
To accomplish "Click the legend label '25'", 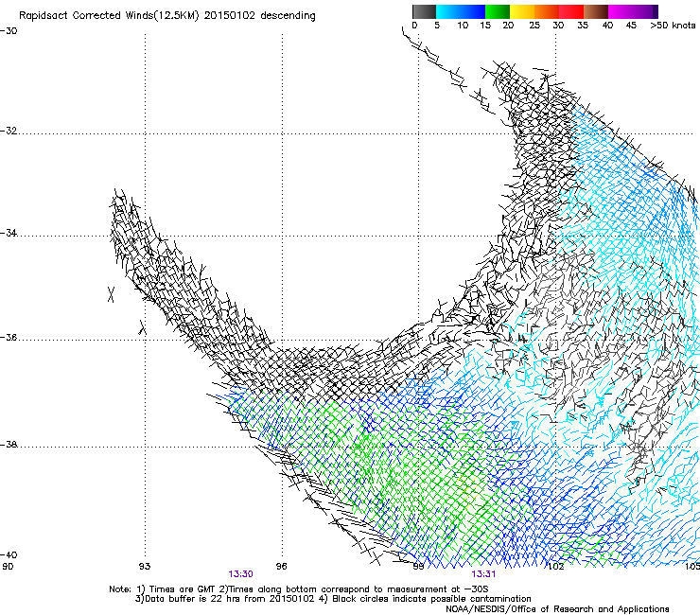I will [534, 26].
